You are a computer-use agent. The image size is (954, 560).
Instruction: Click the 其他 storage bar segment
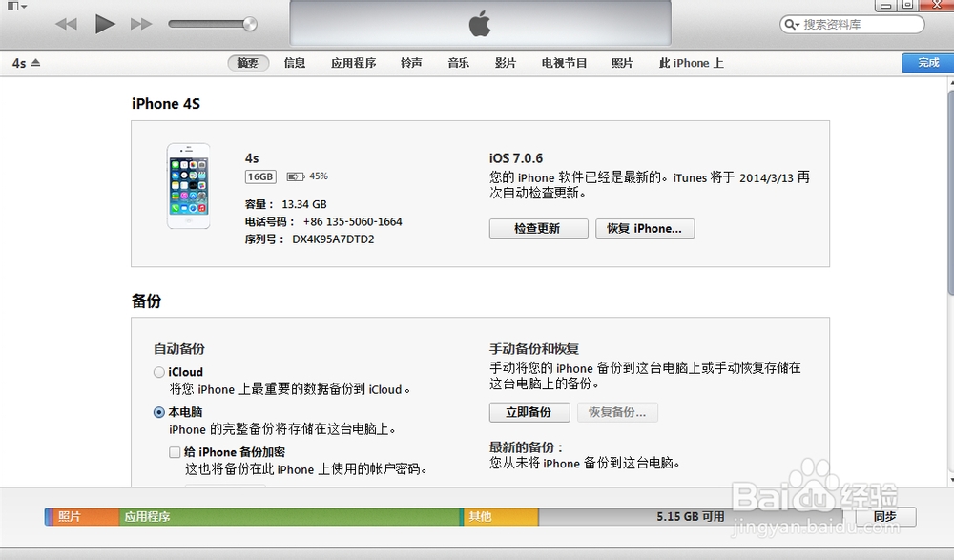tap(502, 517)
